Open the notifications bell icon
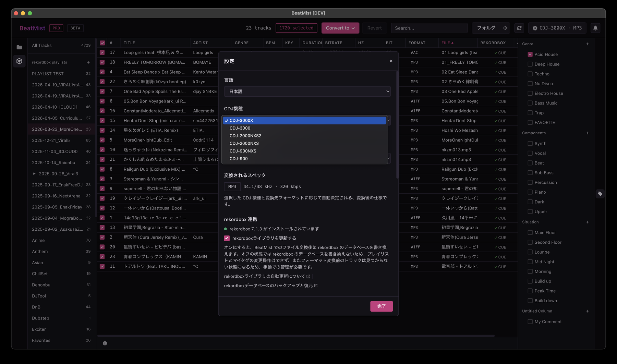 pyautogui.click(x=595, y=28)
